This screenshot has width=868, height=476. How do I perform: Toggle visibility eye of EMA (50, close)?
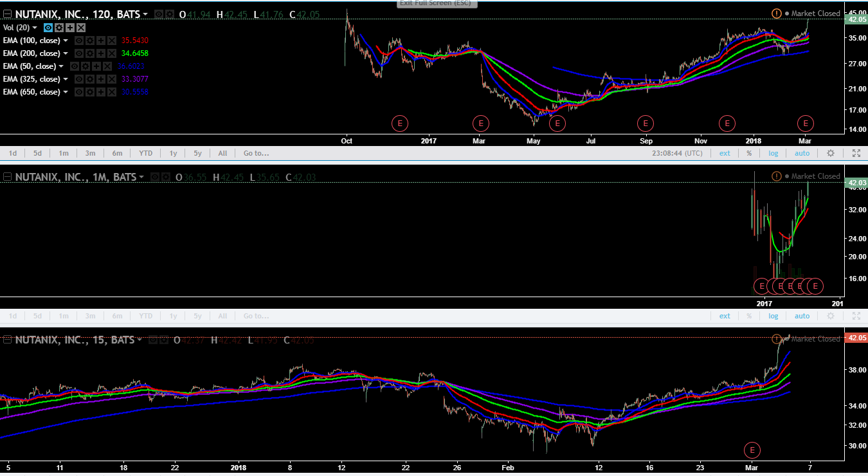75,66
